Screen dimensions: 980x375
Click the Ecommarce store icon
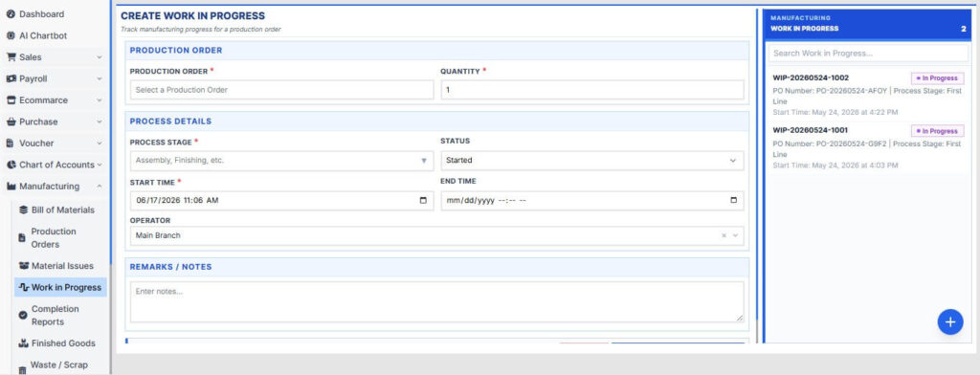(x=11, y=100)
